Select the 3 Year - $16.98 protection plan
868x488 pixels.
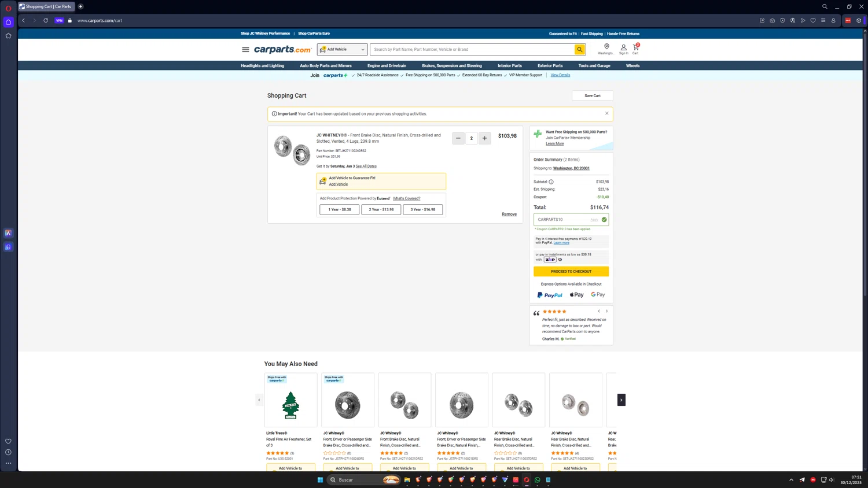[x=423, y=209]
